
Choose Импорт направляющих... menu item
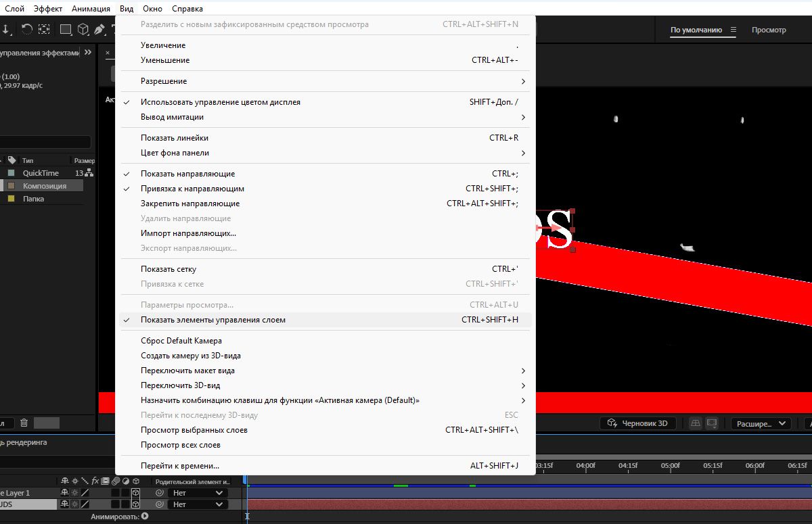tap(325, 233)
